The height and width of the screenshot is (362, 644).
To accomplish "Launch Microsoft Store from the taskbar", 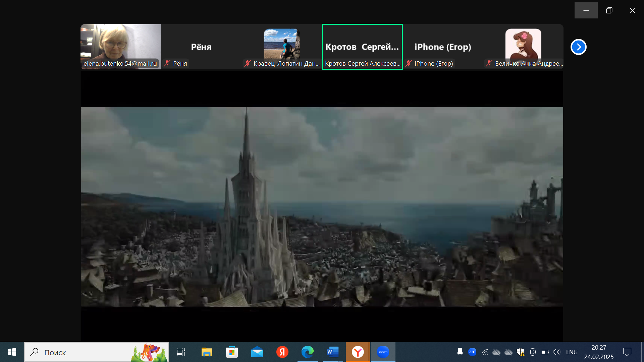I will tap(232, 352).
